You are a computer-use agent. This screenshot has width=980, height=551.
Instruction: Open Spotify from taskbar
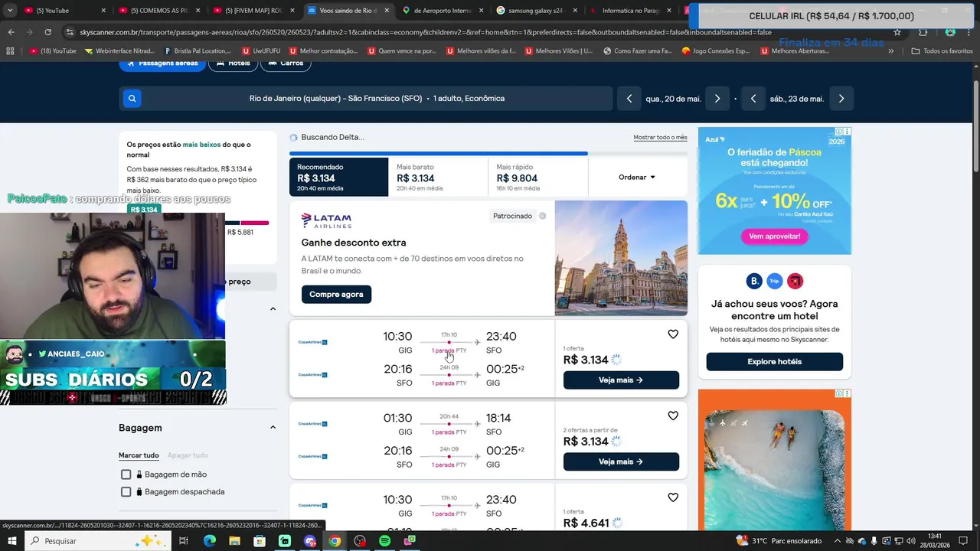point(384,541)
